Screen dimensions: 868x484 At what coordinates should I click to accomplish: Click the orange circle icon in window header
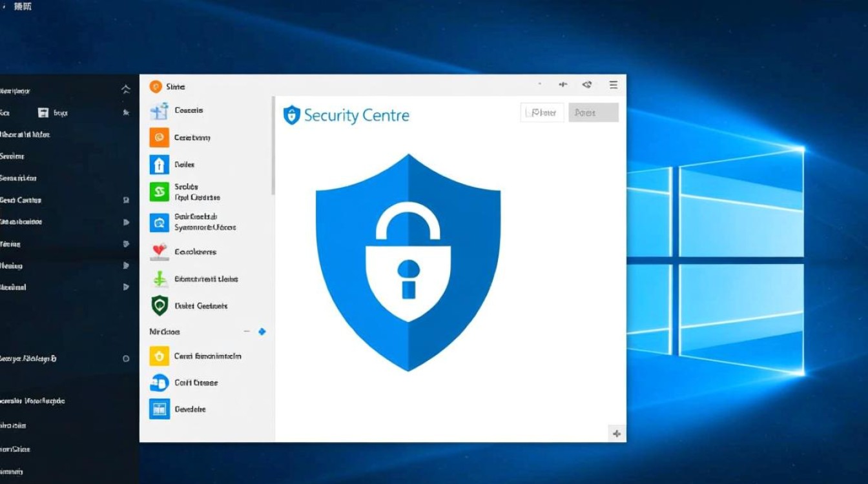click(155, 86)
